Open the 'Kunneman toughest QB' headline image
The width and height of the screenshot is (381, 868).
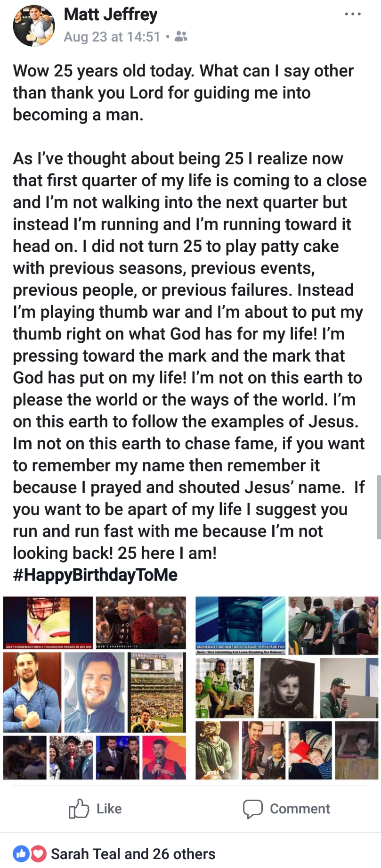coord(240,625)
